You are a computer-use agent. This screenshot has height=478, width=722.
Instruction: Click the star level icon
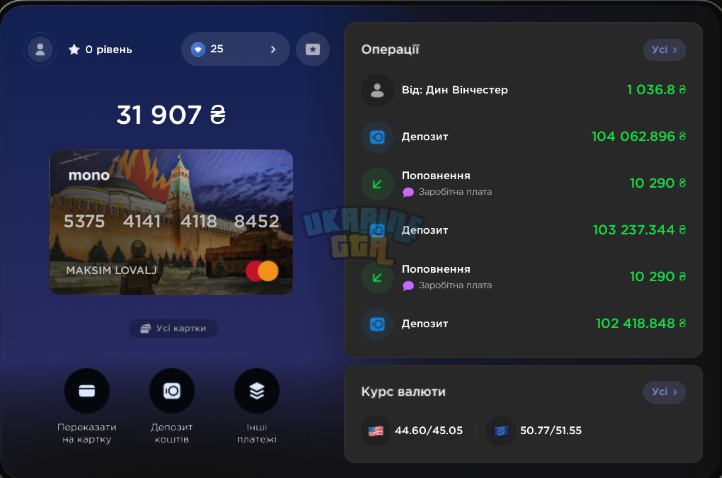click(x=74, y=49)
